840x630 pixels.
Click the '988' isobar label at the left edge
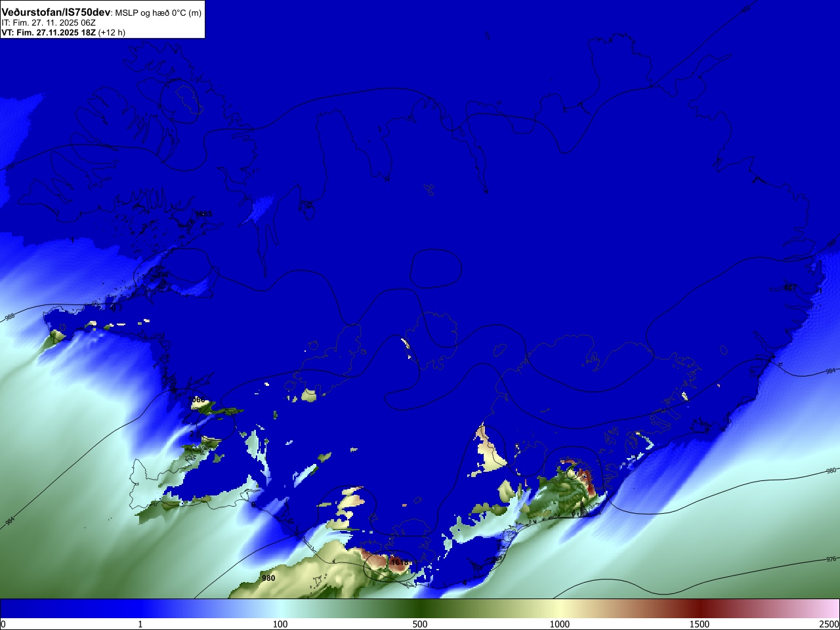9,317
